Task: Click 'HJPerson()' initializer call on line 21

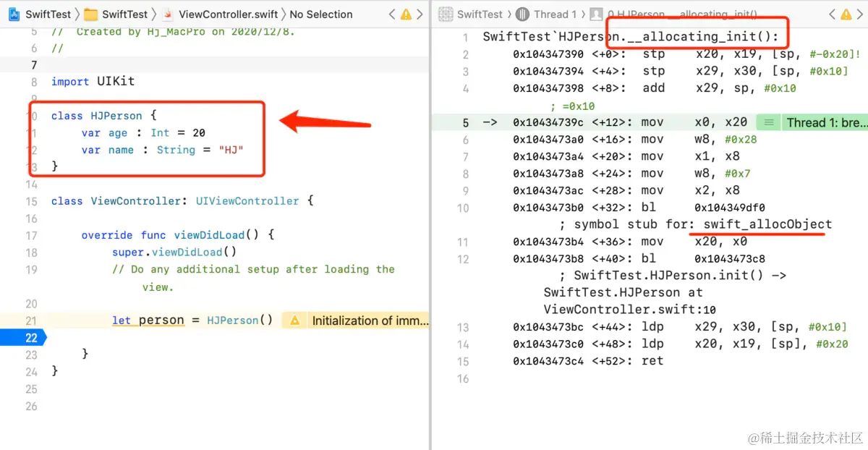Action: tap(240, 320)
